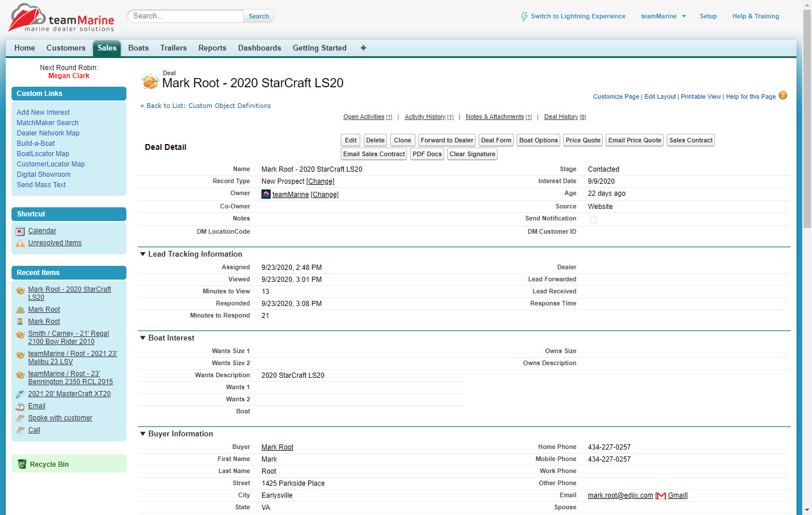Toggle the Send Notification checkbox
Screen dimensions: 812x515
[593, 220]
